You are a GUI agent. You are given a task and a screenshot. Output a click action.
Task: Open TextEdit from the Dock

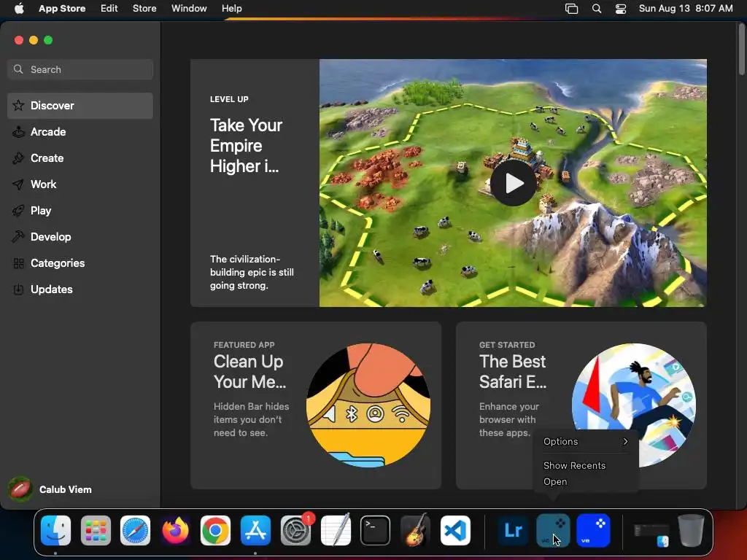tap(336, 530)
